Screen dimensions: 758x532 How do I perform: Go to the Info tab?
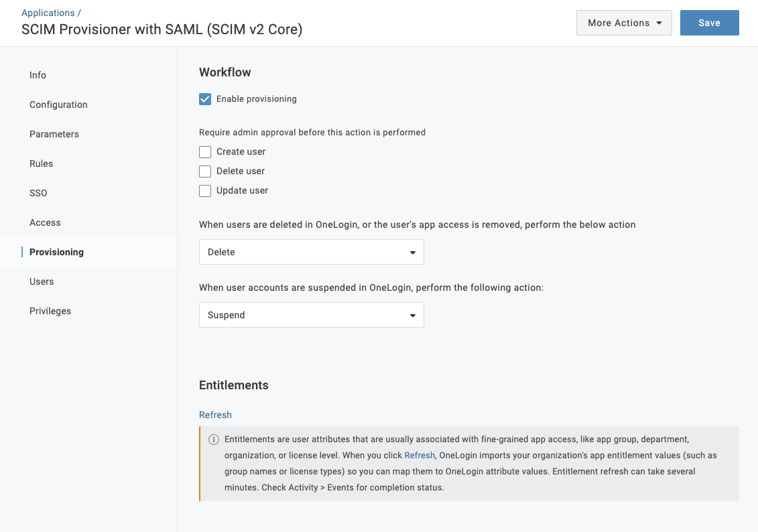click(38, 75)
